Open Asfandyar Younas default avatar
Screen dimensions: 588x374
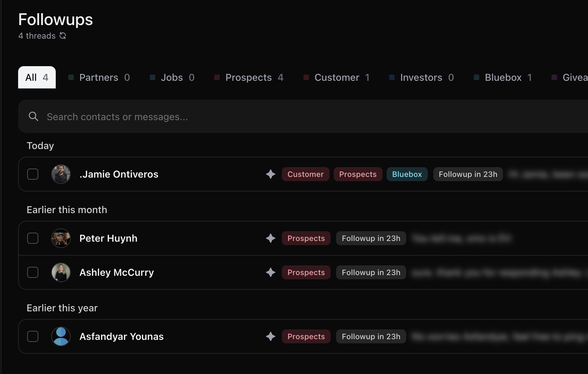(x=61, y=336)
